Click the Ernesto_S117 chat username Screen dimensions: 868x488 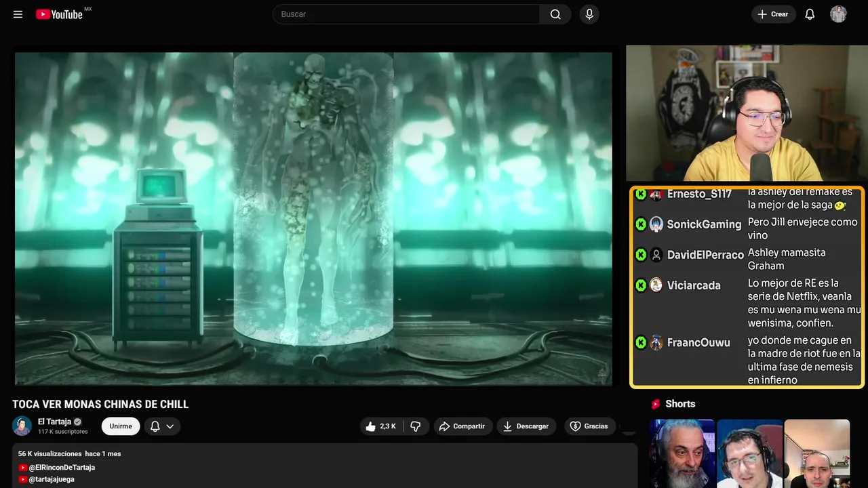[699, 194]
